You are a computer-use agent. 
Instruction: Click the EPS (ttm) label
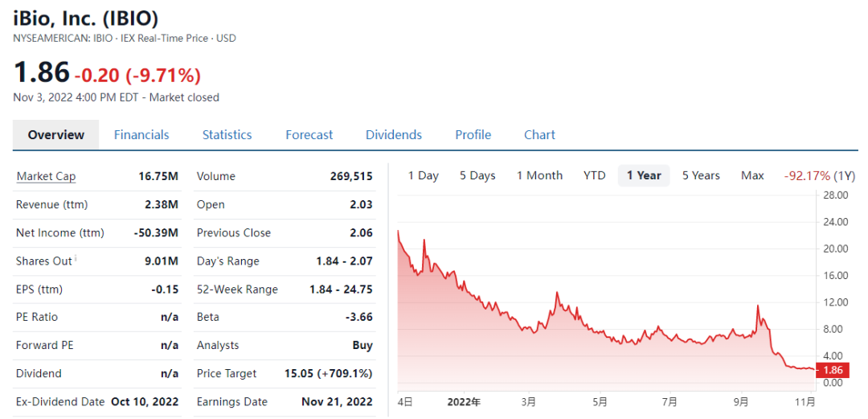click(39, 290)
